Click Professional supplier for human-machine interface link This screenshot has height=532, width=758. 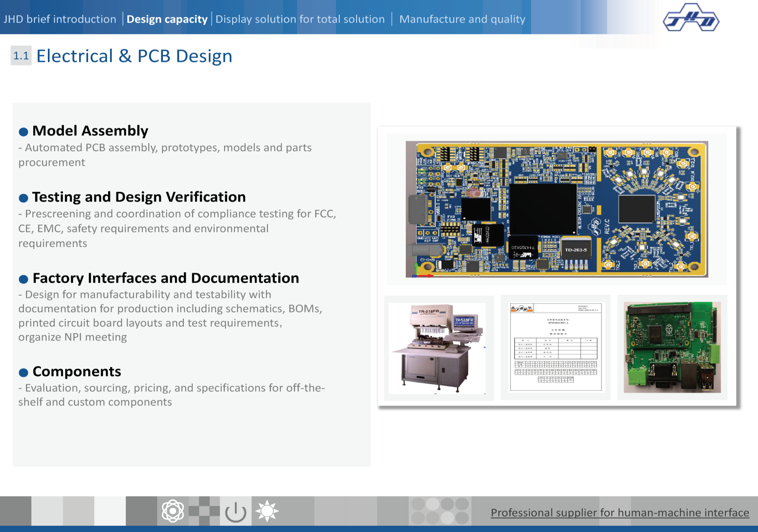pos(620,513)
